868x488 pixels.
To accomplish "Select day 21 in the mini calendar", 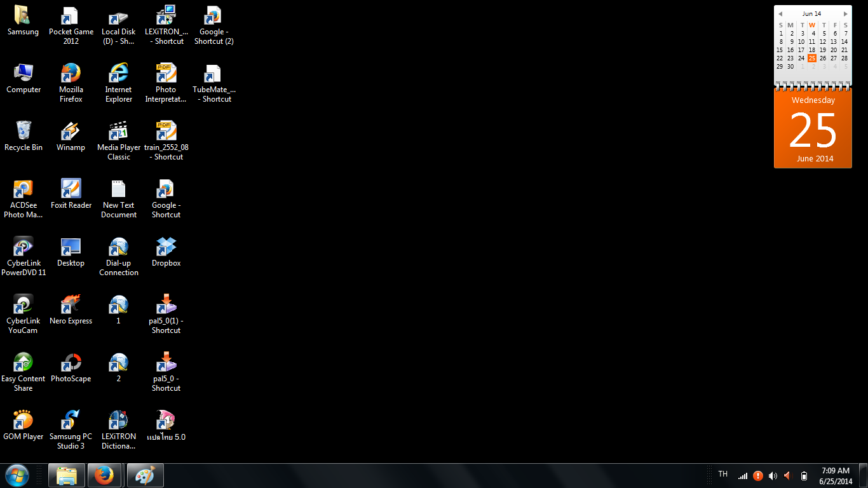I will coord(844,50).
